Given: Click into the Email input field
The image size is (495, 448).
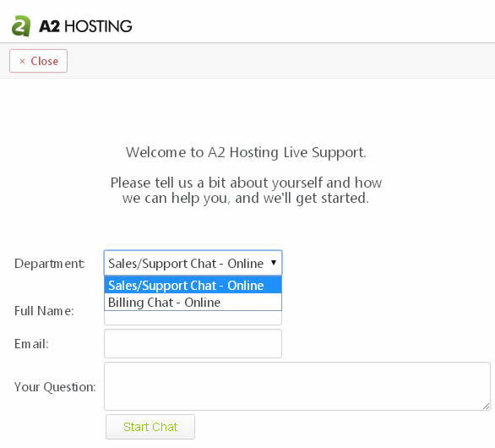Looking at the screenshot, I should tap(193, 344).
